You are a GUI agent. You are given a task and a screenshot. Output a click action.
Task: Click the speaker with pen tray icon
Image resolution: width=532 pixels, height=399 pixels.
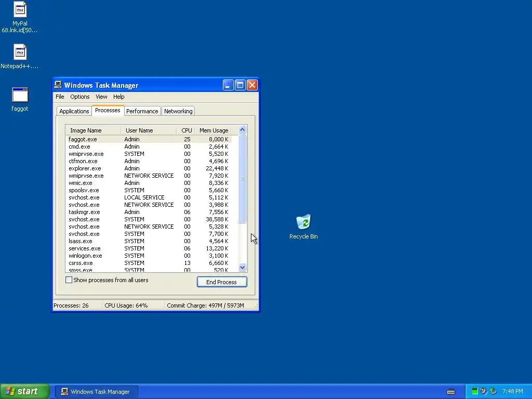pyautogui.click(x=484, y=391)
